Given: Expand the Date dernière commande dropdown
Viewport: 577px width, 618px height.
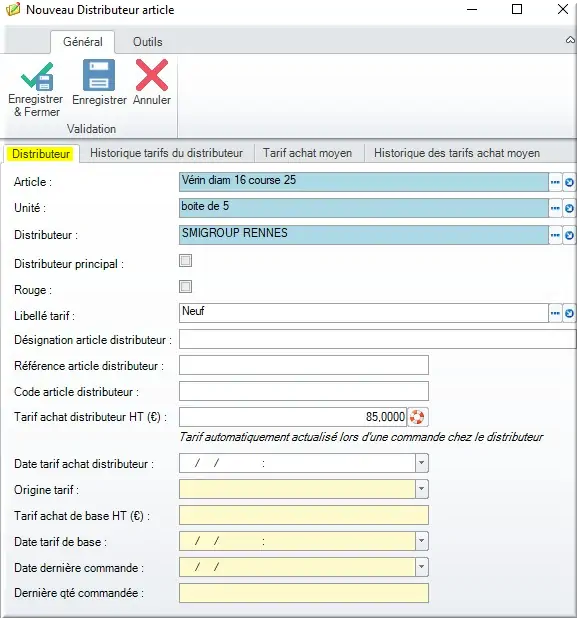Looking at the screenshot, I should (x=421, y=567).
